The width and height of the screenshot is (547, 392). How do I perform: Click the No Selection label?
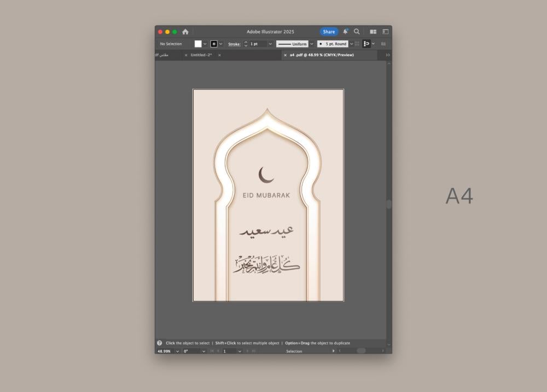(x=171, y=44)
